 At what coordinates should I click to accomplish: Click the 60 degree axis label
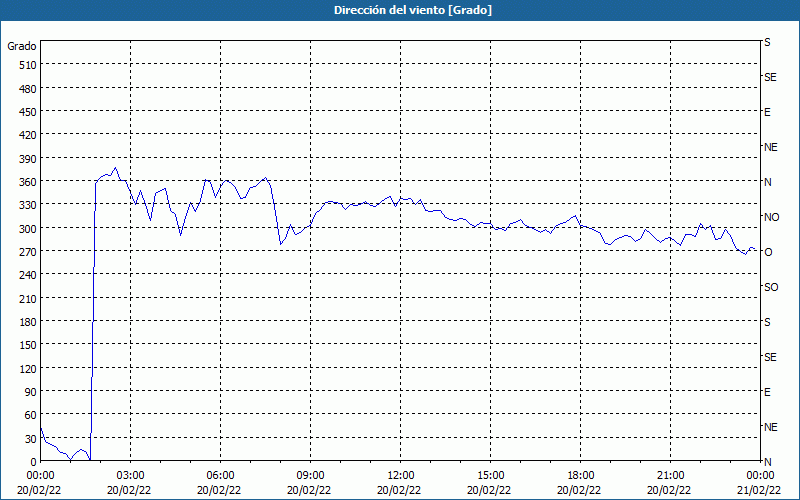[x=31, y=415]
